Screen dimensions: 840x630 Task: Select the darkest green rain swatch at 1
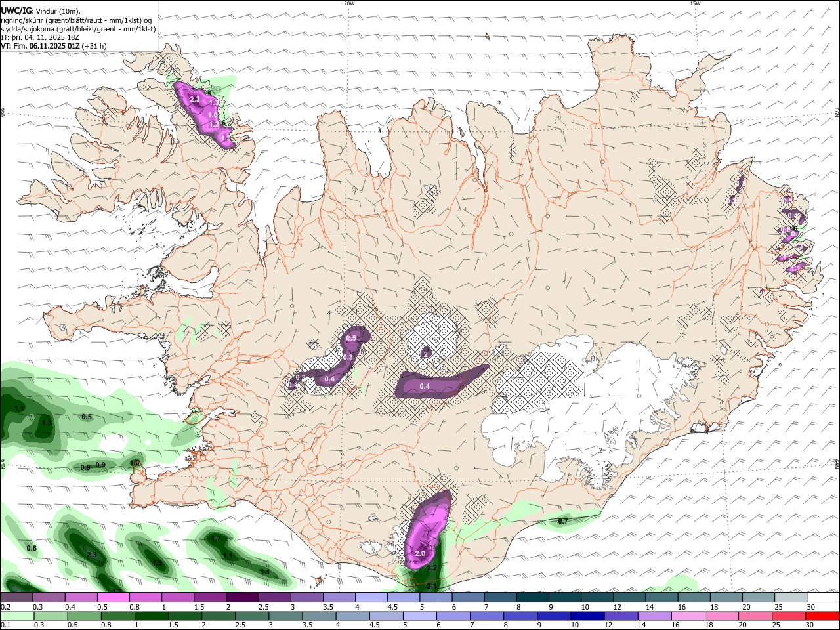[151, 616]
